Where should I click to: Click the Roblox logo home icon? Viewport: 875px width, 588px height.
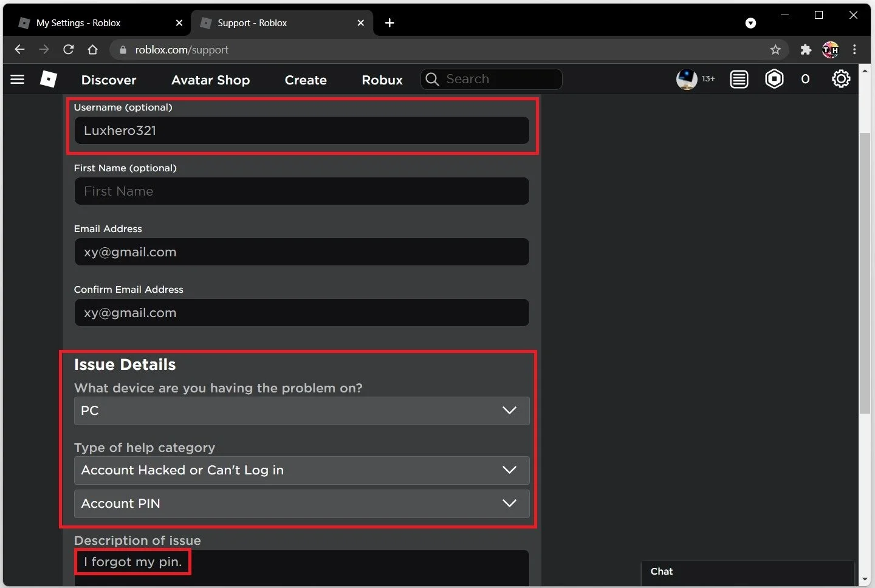[x=49, y=79]
